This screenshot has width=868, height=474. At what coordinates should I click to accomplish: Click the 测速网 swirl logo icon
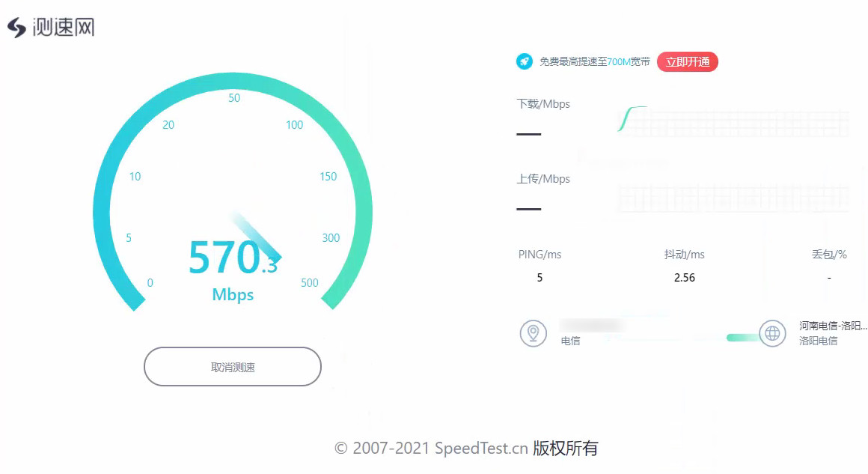pos(16,27)
